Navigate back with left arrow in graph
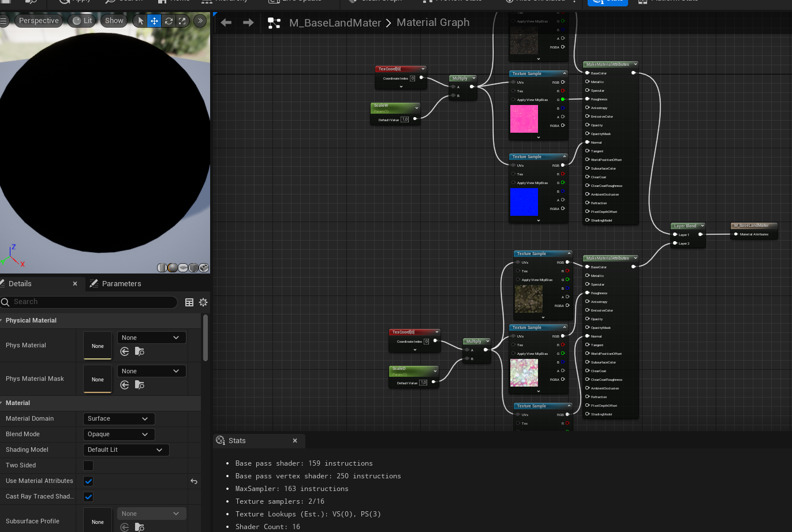The height and width of the screenshot is (532, 792). [226, 23]
